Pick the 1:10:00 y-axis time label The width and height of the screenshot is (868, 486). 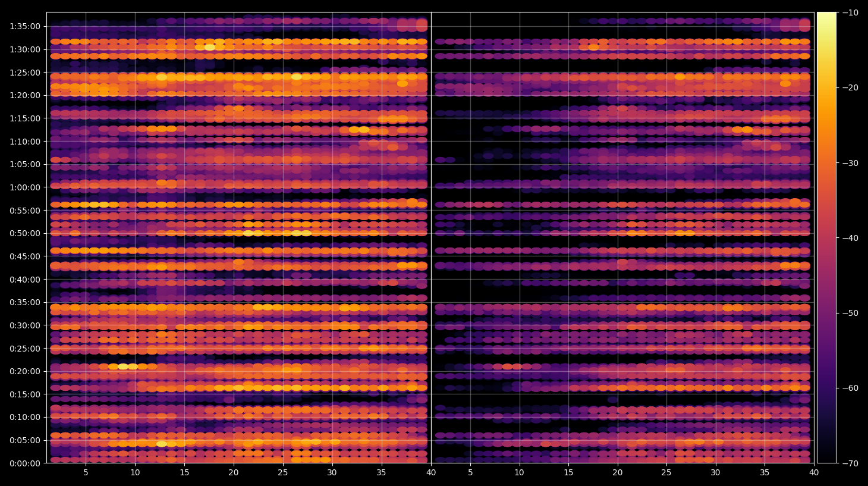tap(25, 142)
